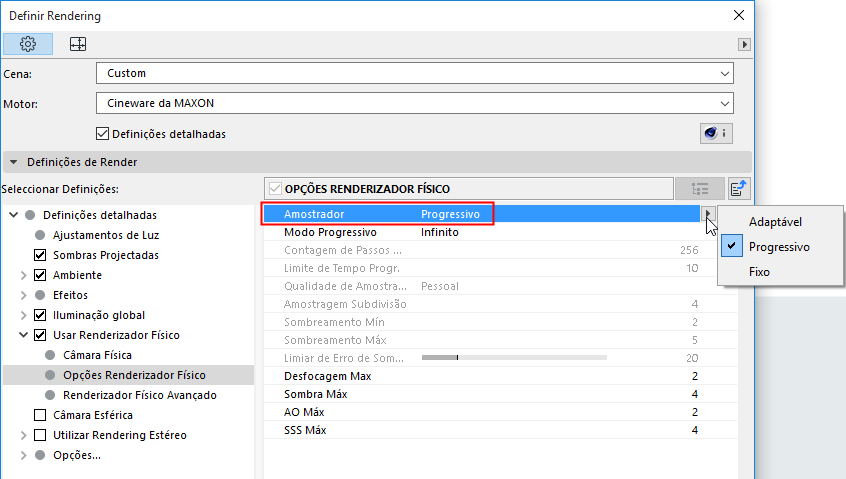The image size is (846, 479).
Task: Collapse the Usar Renderizador Físico node
Action: pos(23,334)
